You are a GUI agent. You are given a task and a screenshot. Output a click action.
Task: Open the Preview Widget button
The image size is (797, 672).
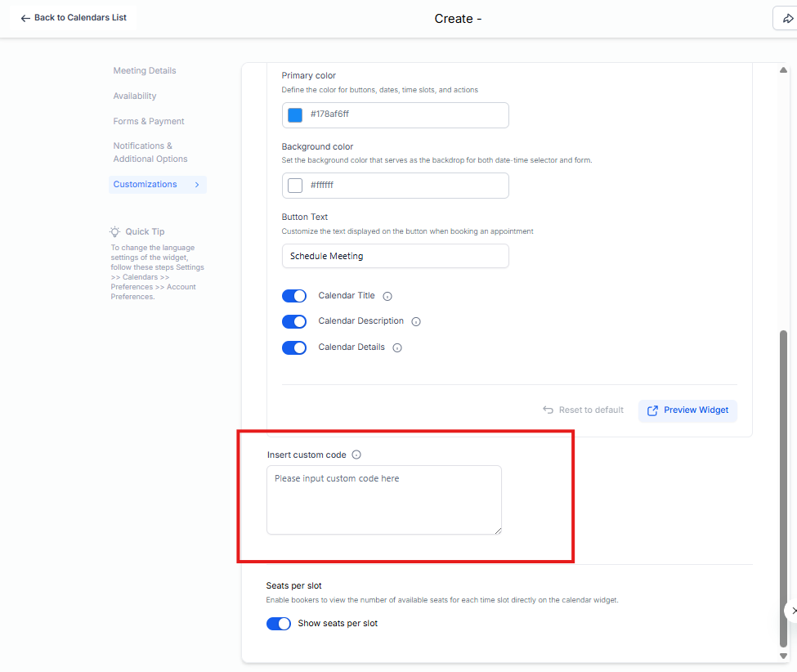687,410
